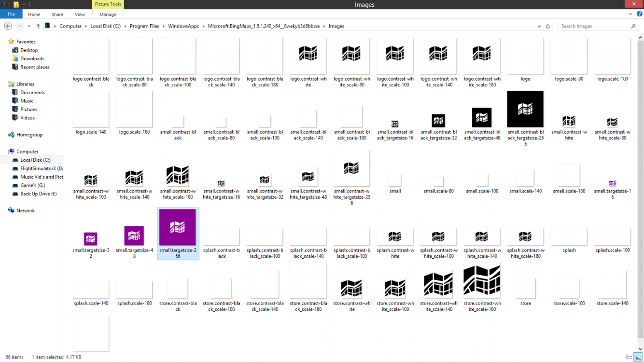644x362 pixels.
Task: Select the Manage tab under Picture Tools
Action: [108, 14]
